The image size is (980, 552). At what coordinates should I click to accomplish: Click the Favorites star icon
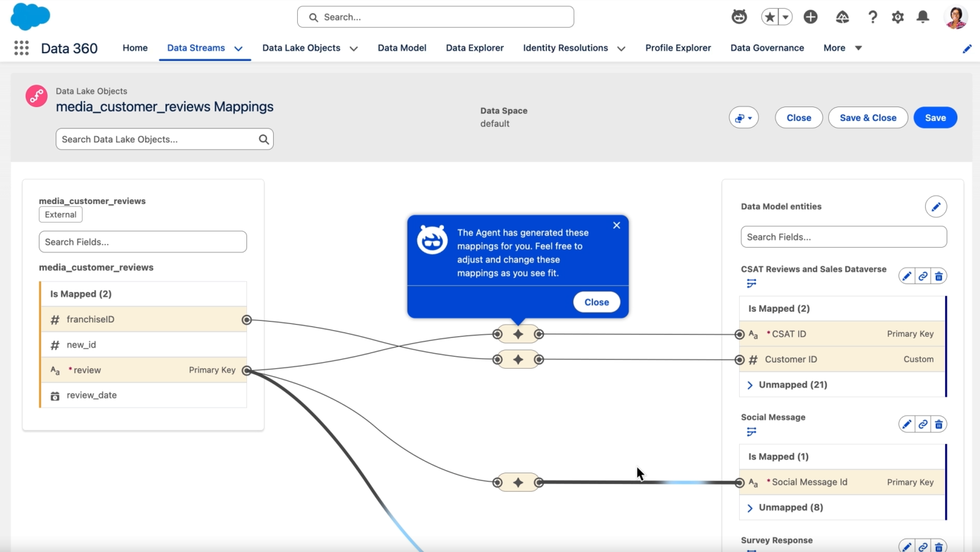tap(770, 17)
